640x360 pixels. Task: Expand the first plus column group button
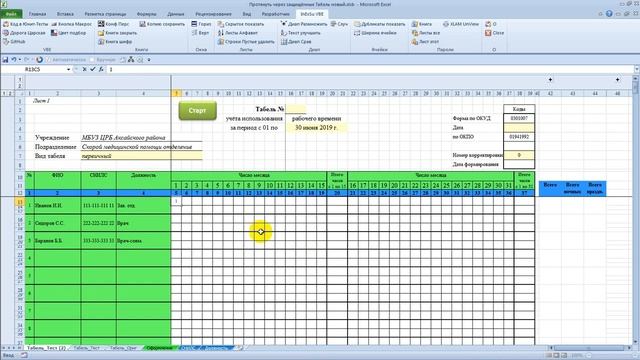[x=550, y=80]
